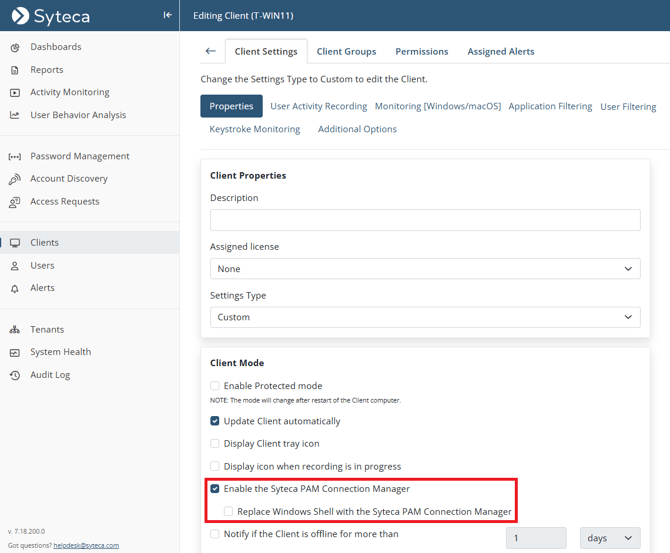This screenshot has width=670, height=553.
Task: Select the Keystroke Monitoring section
Action: 254,129
